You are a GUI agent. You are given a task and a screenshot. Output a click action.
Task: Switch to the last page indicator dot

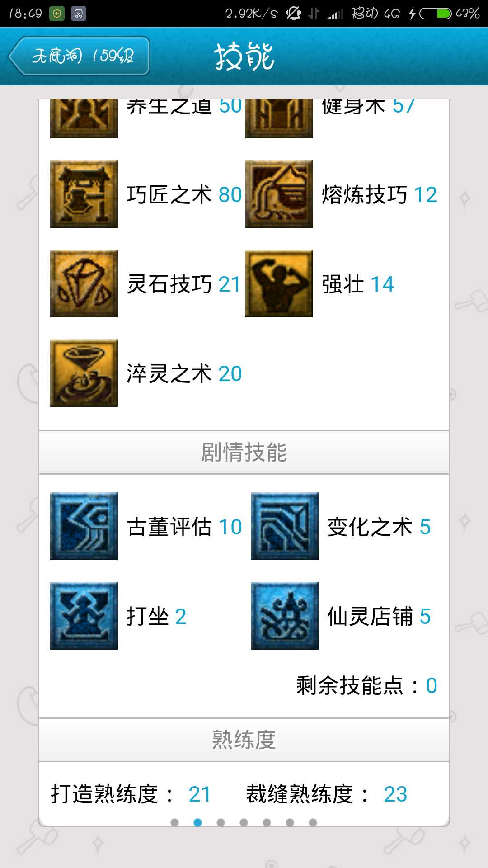coord(313,822)
